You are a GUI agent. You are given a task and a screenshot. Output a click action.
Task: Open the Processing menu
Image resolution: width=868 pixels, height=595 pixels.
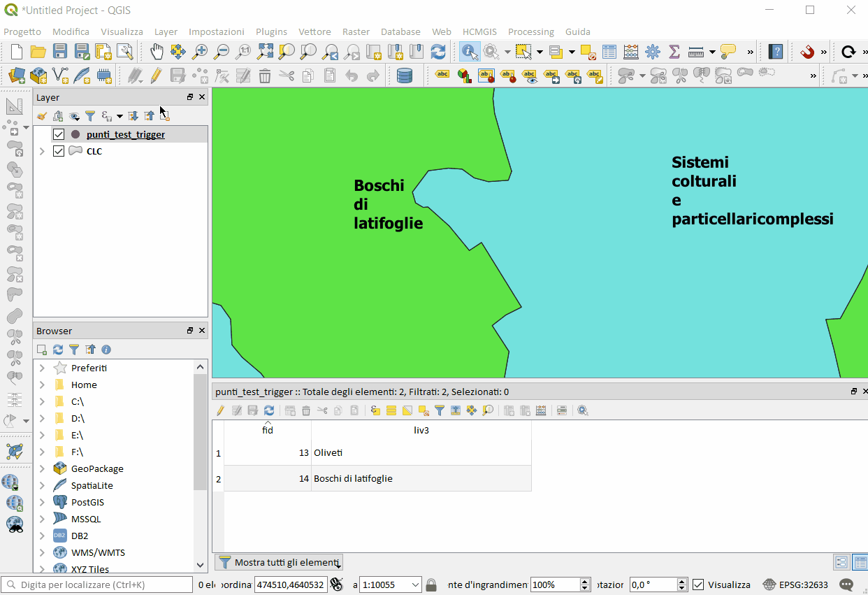tap(530, 31)
